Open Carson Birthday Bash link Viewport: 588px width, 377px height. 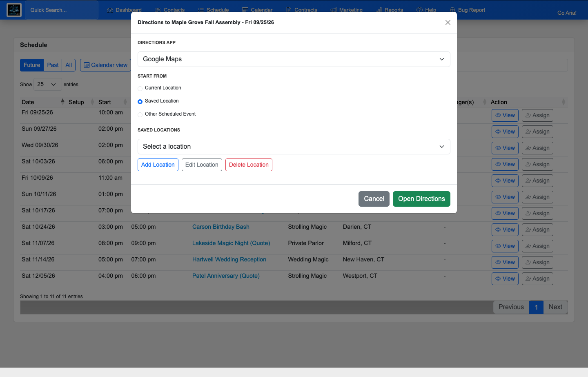[x=221, y=227]
